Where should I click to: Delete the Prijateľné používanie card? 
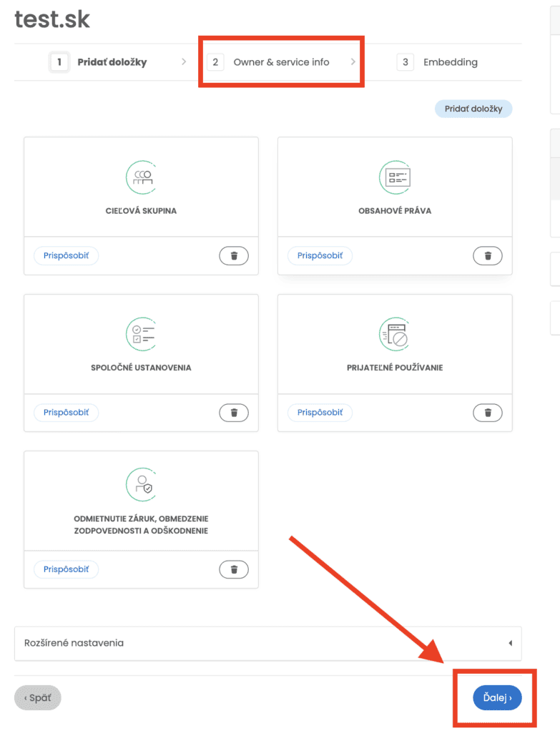coord(488,413)
